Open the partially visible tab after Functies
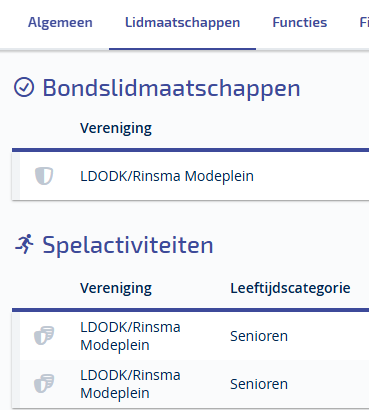369x410 pixels. (364, 22)
